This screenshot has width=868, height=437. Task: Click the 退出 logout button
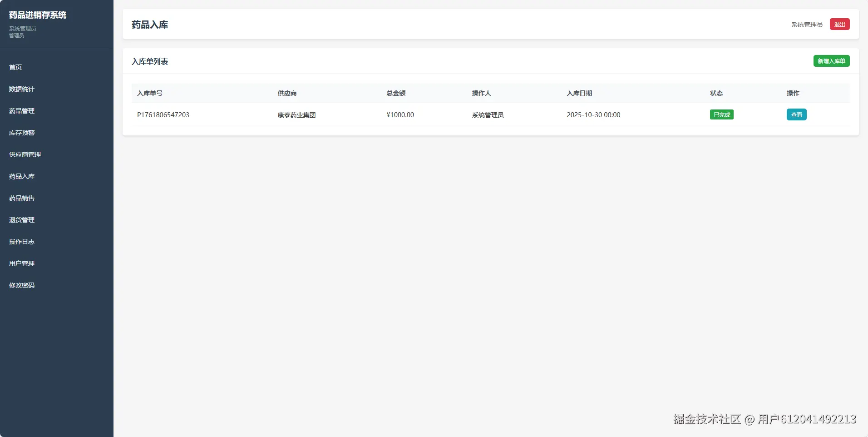pos(839,24)
